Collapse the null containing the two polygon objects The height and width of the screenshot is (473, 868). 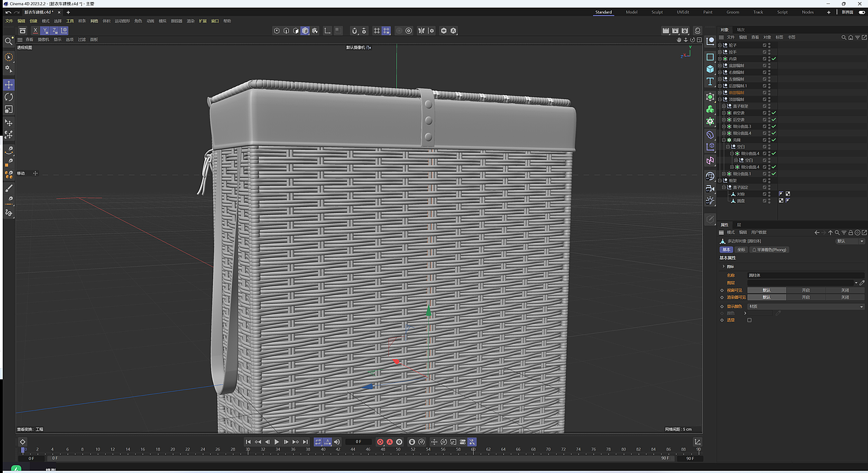coord(724,187)
